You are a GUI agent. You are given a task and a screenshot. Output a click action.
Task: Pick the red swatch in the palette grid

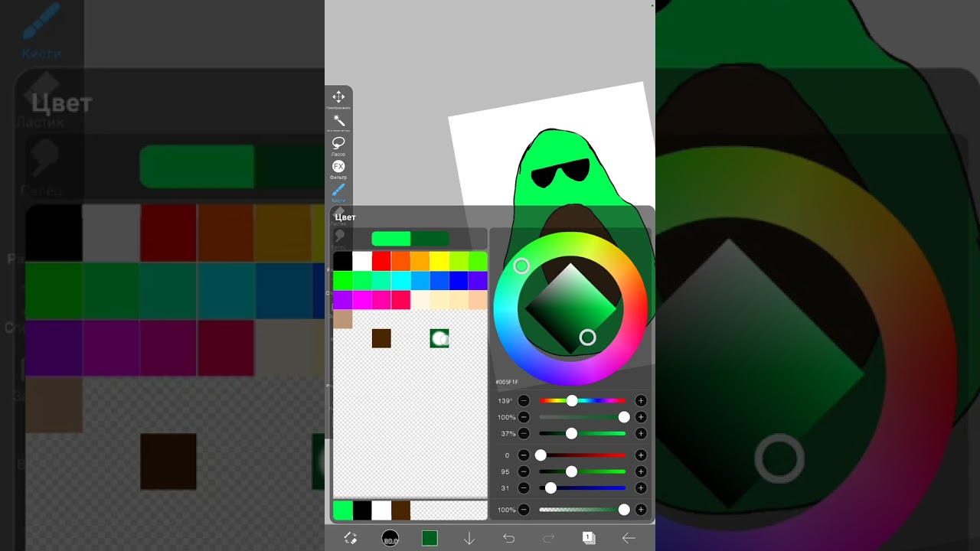(381, 261)
